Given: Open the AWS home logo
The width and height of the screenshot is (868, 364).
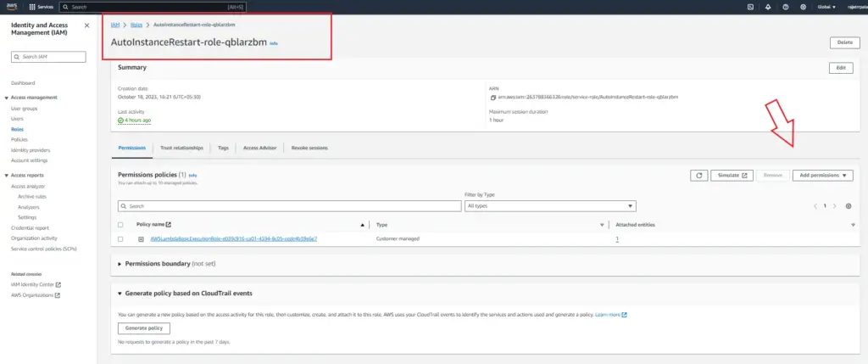Looking at the screenshot, I should (12, 7).
